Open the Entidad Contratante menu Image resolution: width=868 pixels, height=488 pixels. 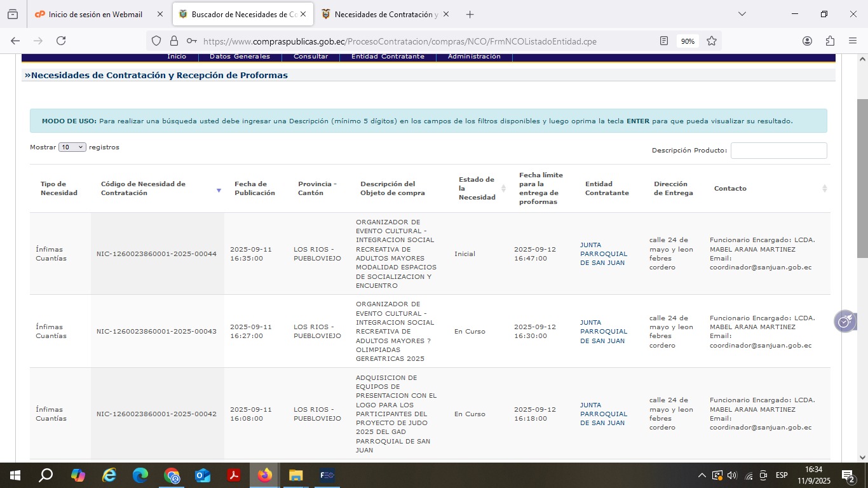[388, 57]
